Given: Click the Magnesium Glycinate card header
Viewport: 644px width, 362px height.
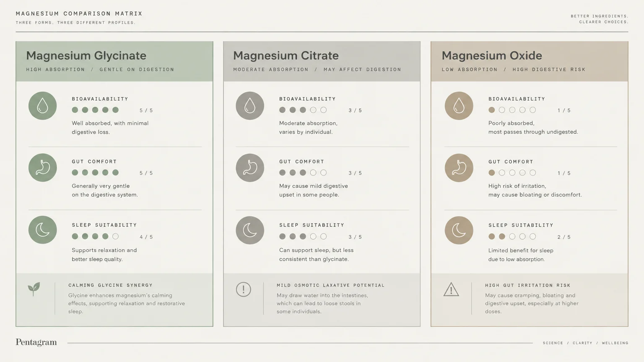Looking at the screenshot, I should 114,61.
